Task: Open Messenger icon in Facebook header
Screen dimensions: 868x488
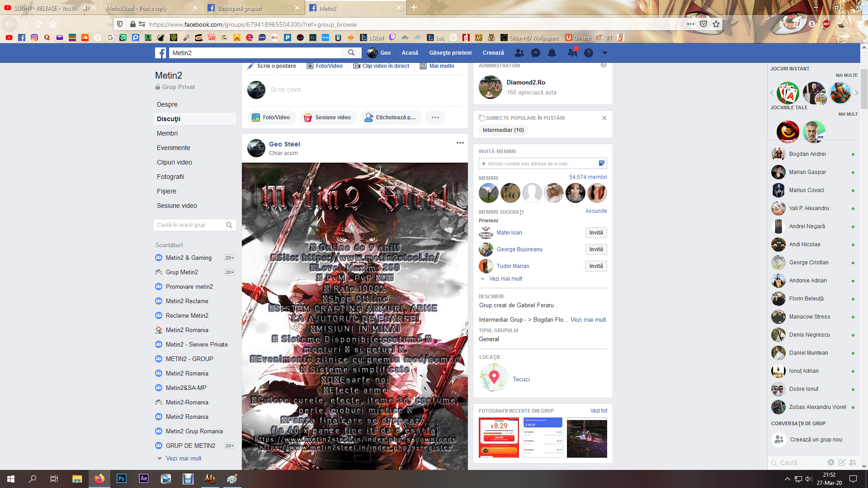Action: [536, 53]
